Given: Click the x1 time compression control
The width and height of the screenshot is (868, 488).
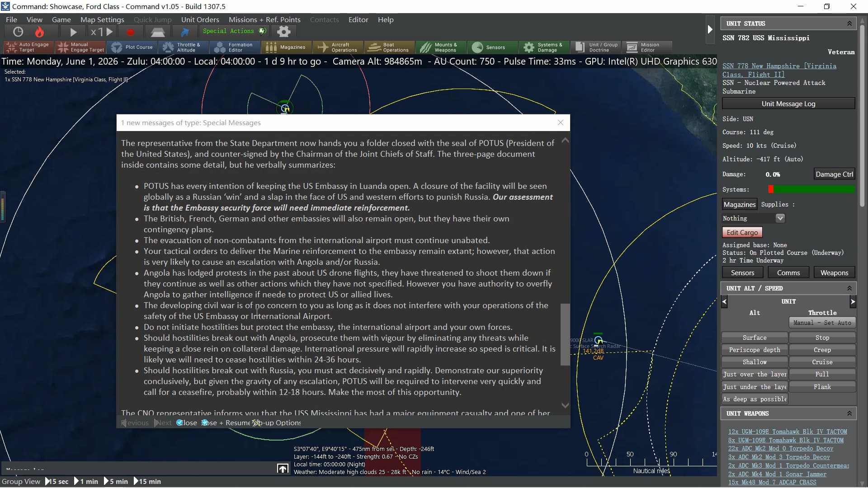Looking at the screenshot, I should (x=101, y=32).
